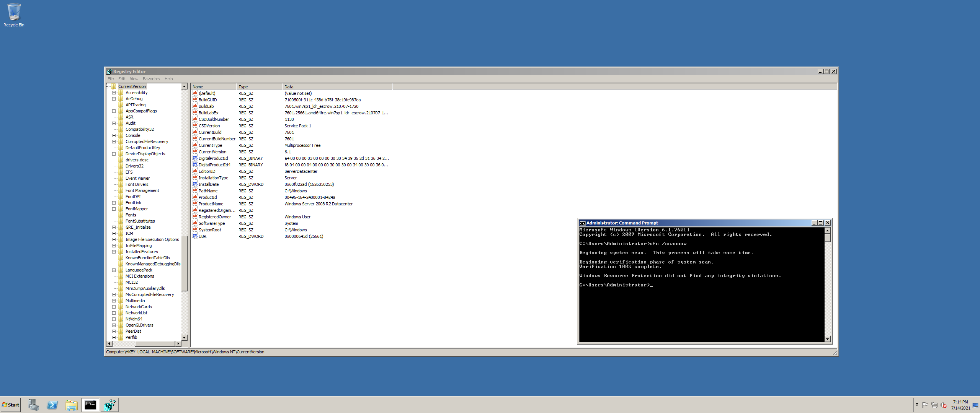Expand the Console registry key
The height and width of the screenshot is (413, 980).
click(x=114, y=135)
